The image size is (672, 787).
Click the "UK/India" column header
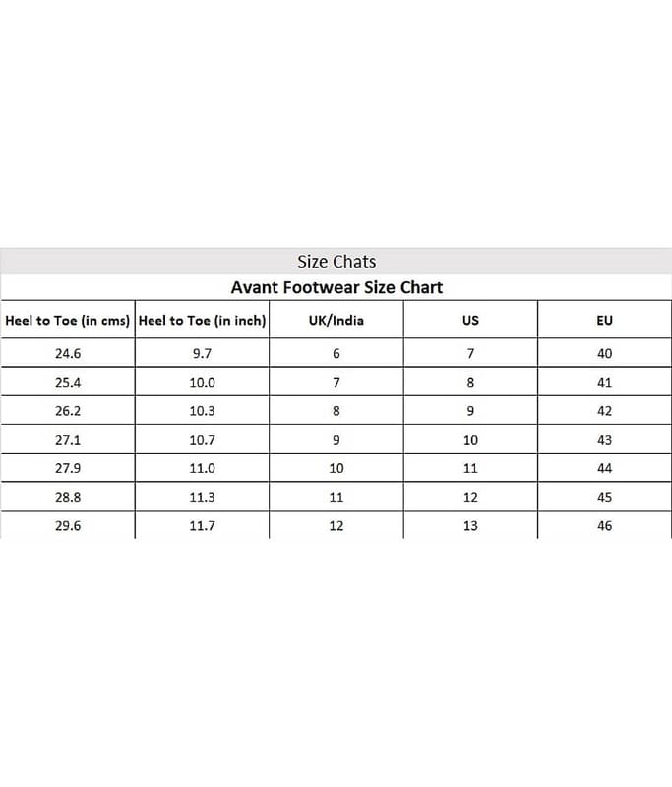[336, 321]
